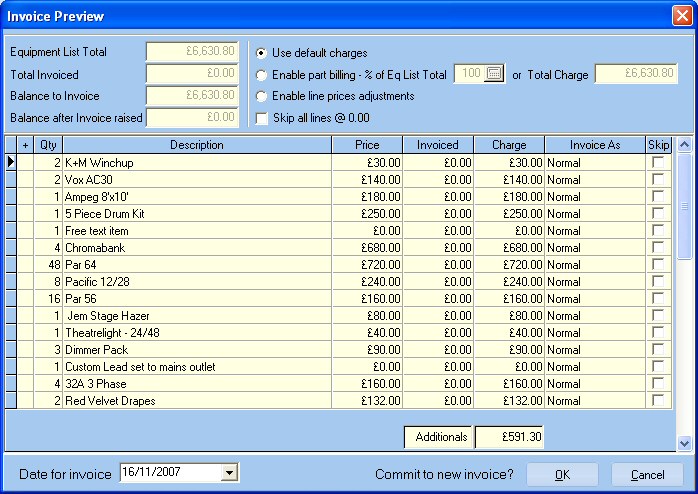Select the Use default charges option
Screen dimensions: 698x494
coord(262,53)
